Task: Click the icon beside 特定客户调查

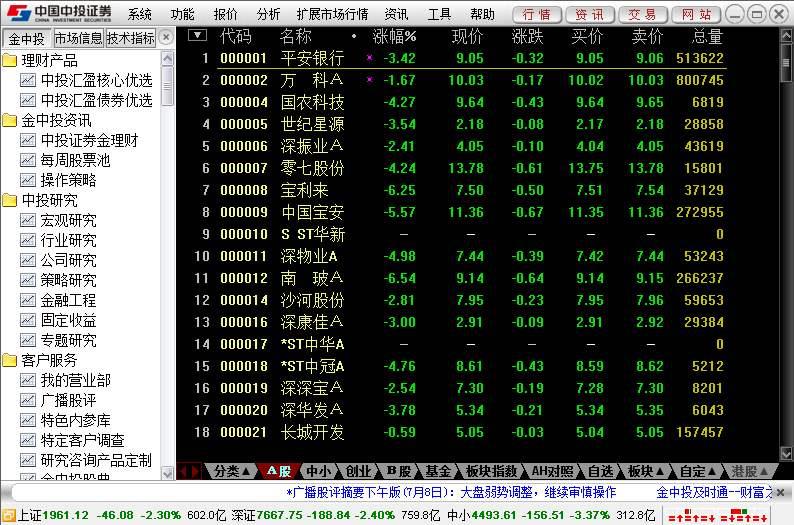Action: pos(28,440)
